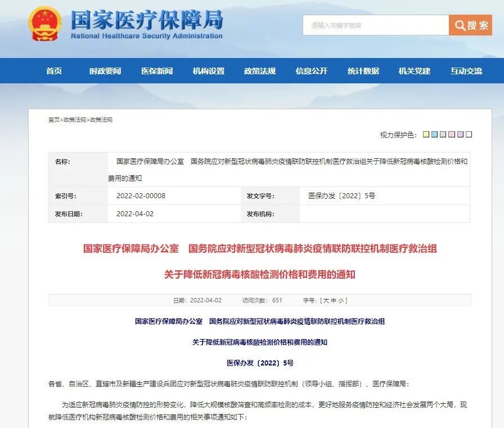The height and width of the screenshot is (428, 504).
Task: Select the pink eye-protection color swatch
Action: [x=452, y=134]
